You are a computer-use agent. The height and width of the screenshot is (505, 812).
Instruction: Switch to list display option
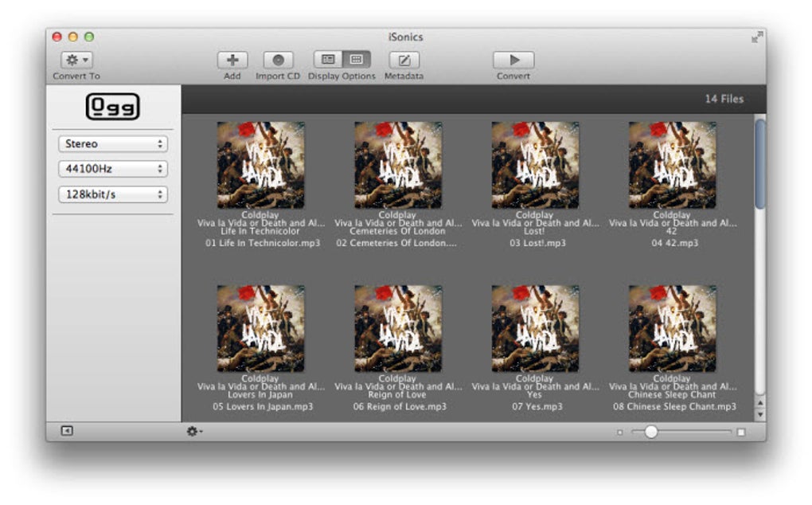[328, 60]
